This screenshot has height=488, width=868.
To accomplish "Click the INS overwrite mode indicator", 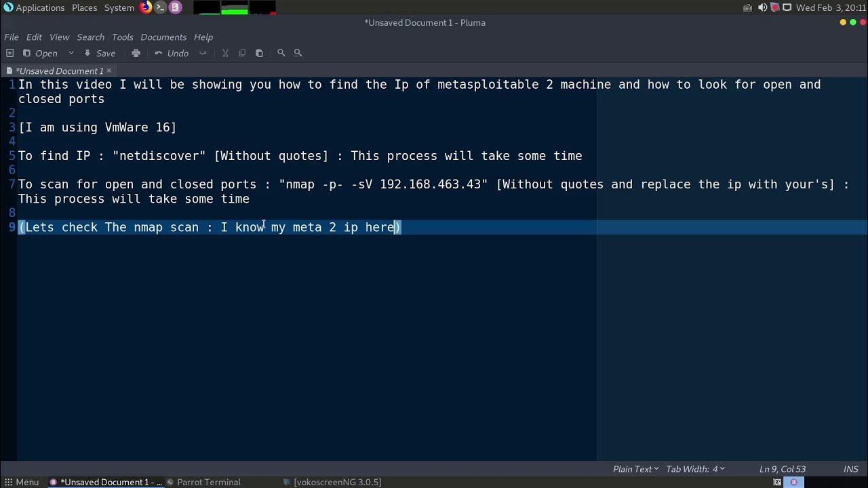I will pos(851,468).
